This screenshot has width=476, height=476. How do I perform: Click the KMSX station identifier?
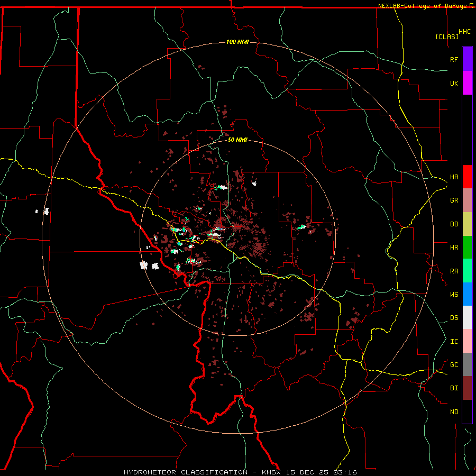click(271, 472)
